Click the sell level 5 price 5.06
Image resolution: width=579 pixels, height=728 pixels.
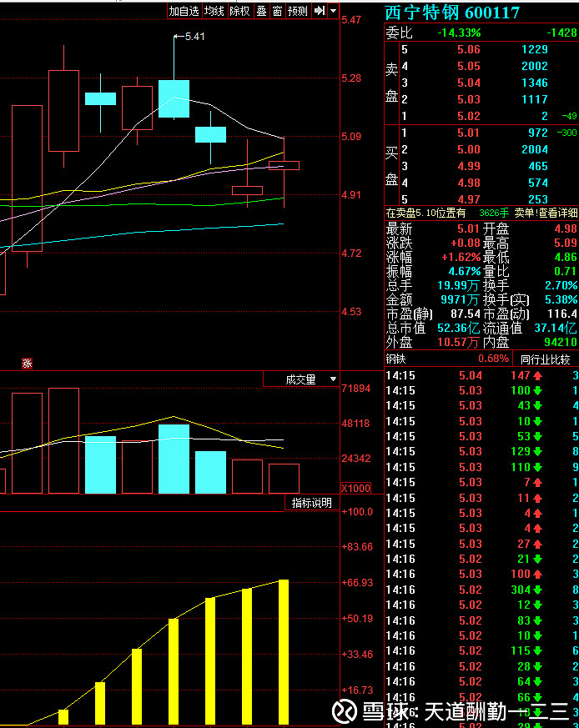coord(468,50)
